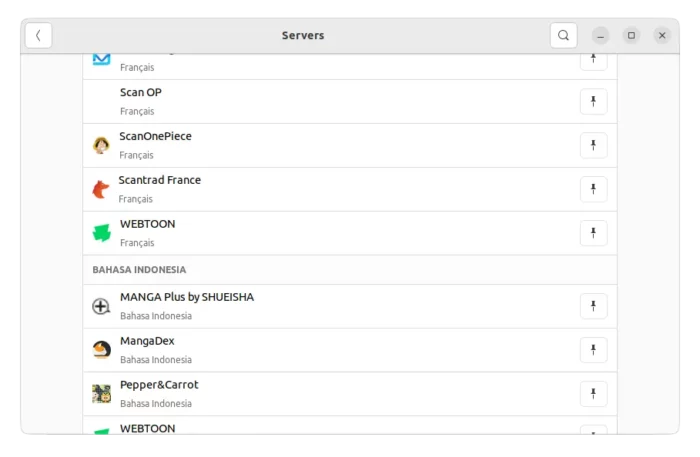Image resolution: width=700 pixels, height=457 pixels.
Task: Click the green WEBTOON Français icon
Action: click(x=101, y=233)
